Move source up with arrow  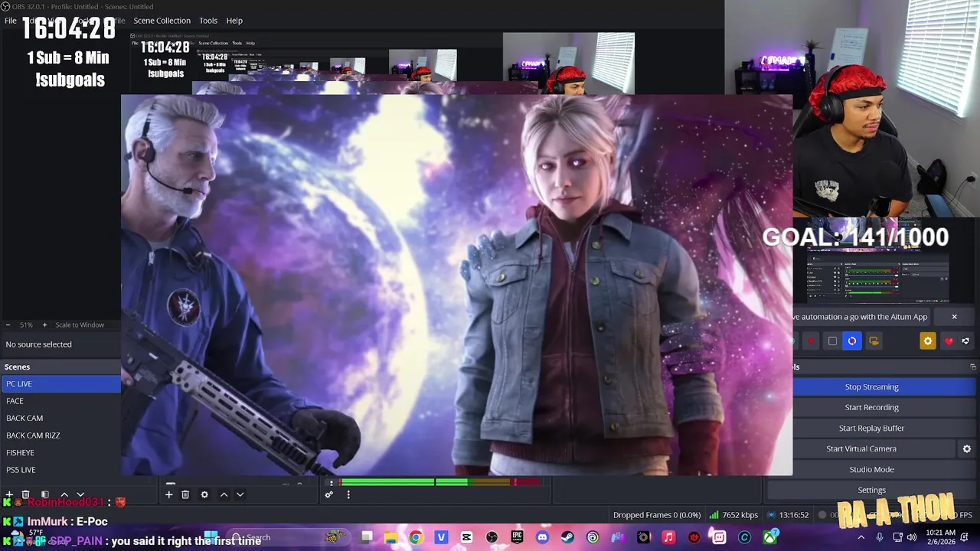tap(224, 494)
